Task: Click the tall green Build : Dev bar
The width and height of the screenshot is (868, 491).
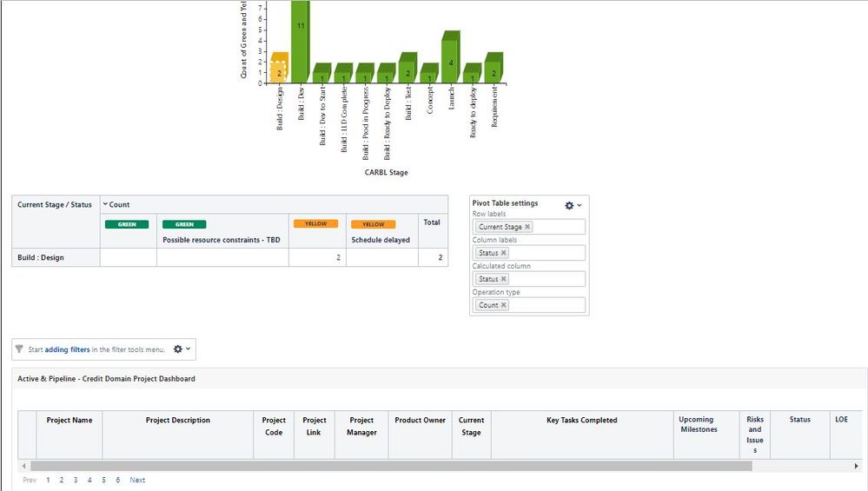Action: [300, 42]
